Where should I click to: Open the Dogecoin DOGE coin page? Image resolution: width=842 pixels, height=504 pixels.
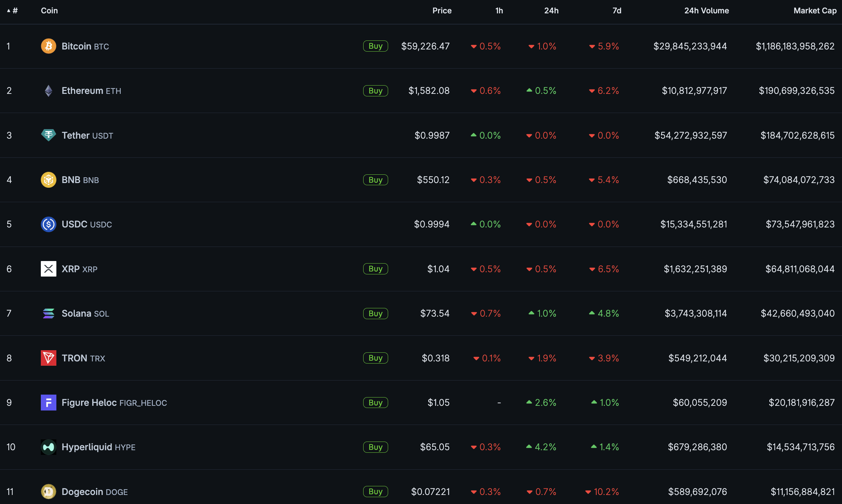point(95,492)
